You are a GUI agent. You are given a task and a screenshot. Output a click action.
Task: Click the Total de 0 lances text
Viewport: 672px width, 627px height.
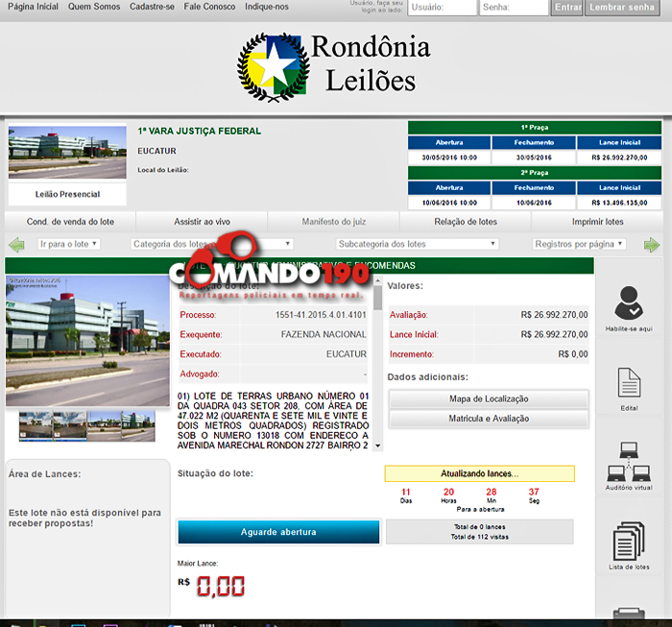coord(480,527)
